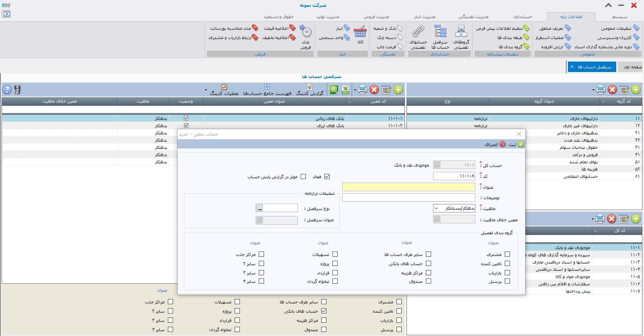Check مراکز هزینه in the dialog
The width and height of the screenshot is (644, 336).
point(428,273)
